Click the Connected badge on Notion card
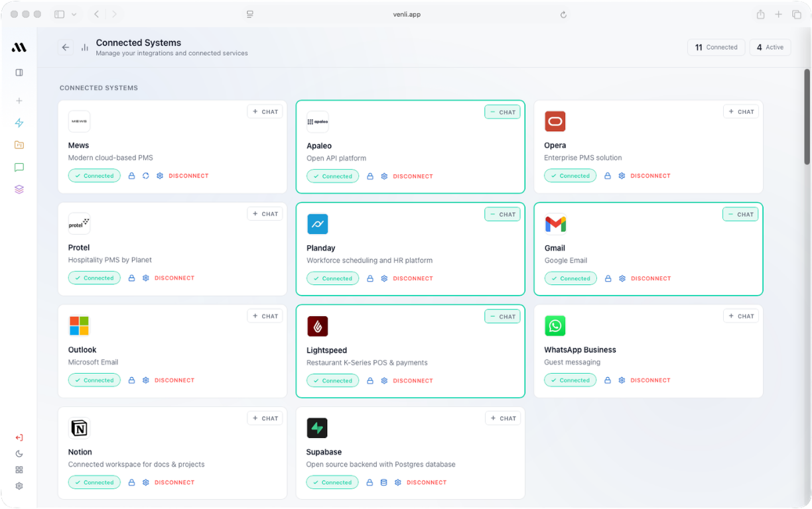The height and width of the screenshot is (509, 812). (94, 482)
